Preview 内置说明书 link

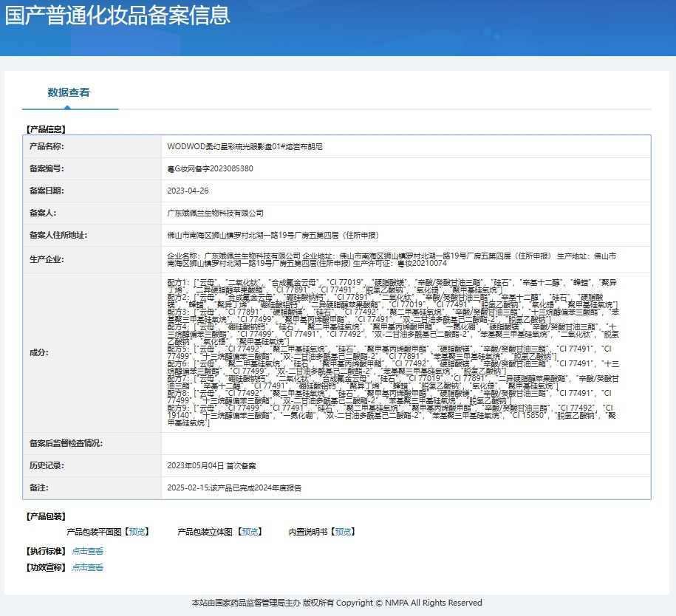(344, 532)
